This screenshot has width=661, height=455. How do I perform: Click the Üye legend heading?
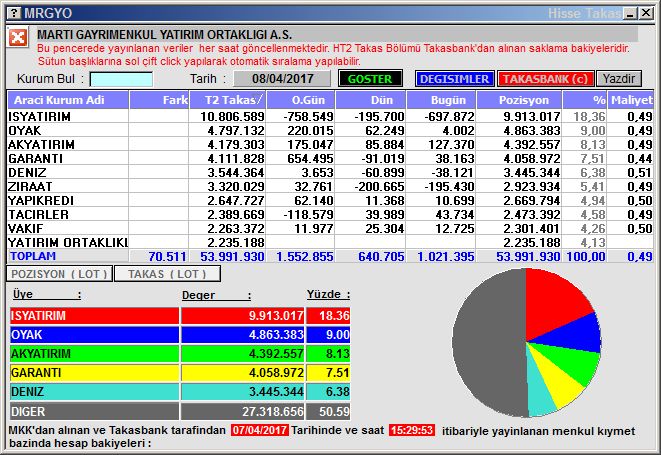coord(46,294)
